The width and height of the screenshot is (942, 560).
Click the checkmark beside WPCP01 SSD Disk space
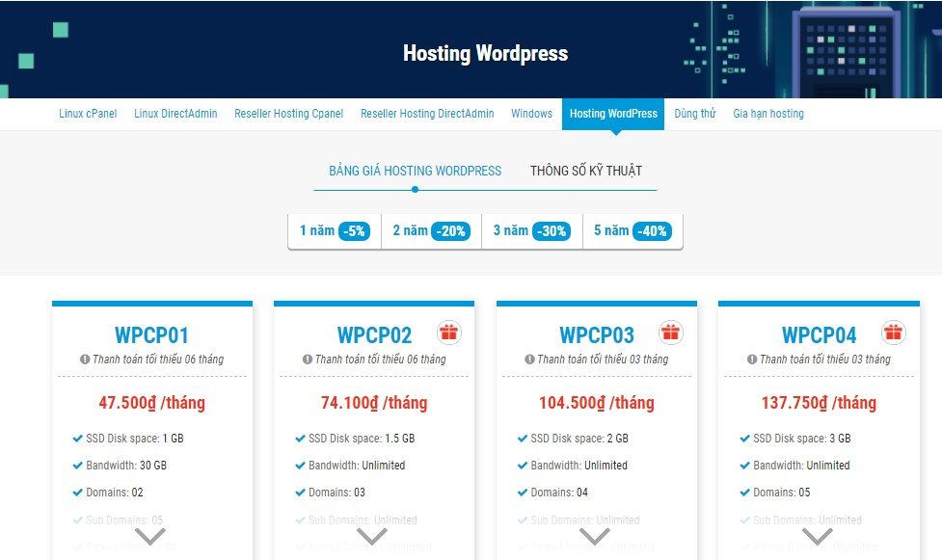point(76,439)
